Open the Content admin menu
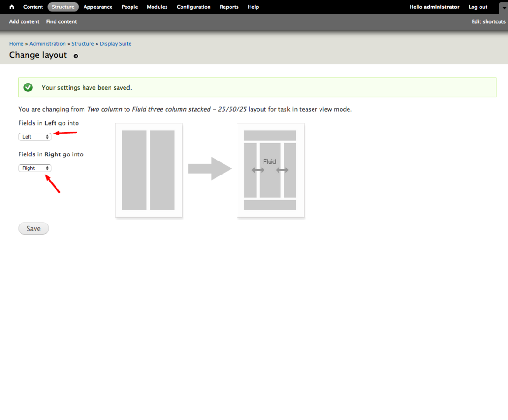 click(33, 7)
